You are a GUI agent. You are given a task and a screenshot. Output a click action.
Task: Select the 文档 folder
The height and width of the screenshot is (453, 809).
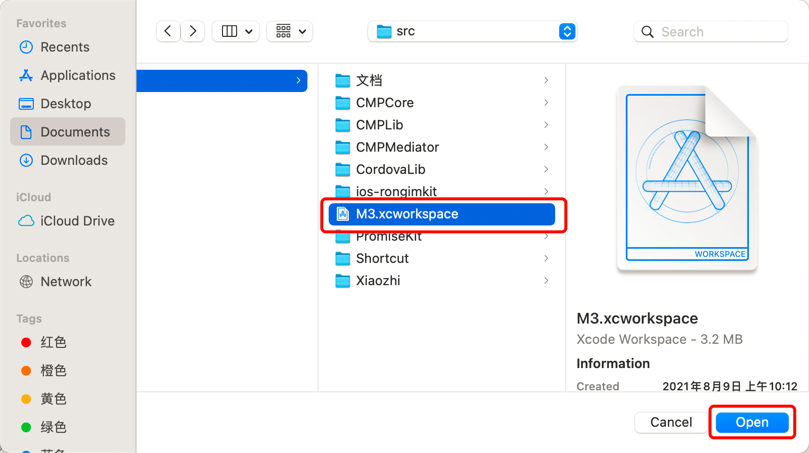point(442,80)
